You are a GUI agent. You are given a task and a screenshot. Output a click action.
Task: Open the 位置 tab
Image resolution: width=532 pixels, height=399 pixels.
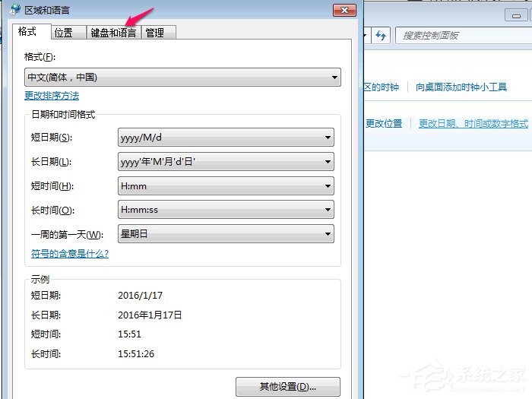(64, 33)
